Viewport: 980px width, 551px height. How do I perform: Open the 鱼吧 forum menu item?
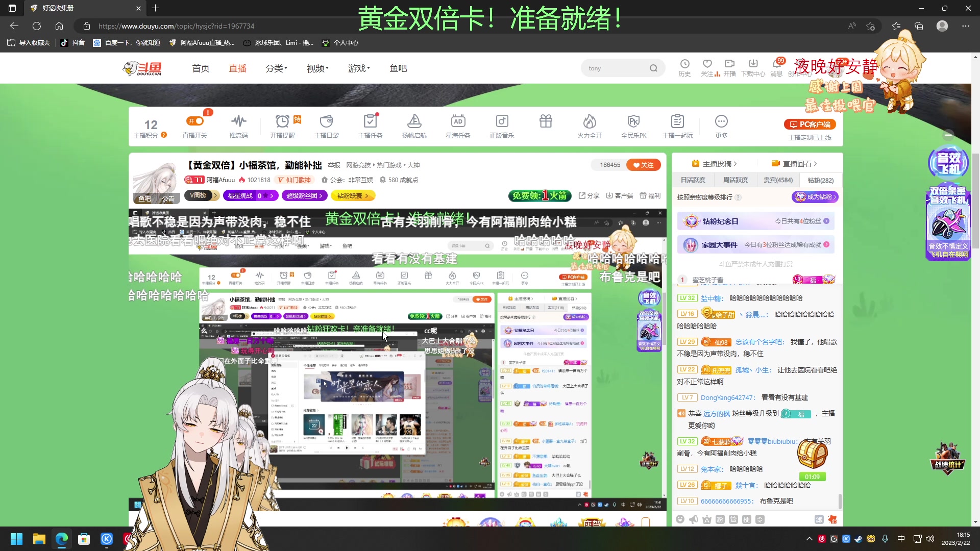(398, 68)
